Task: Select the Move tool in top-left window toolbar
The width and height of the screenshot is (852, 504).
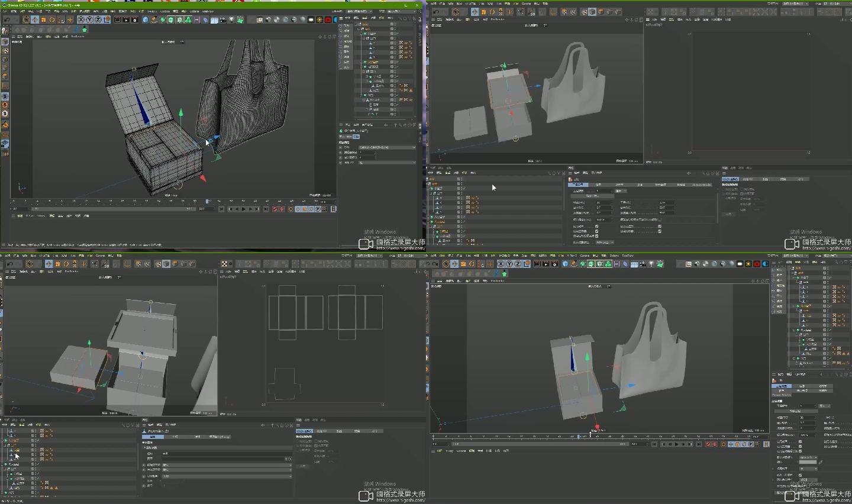Action: [35, 20]
